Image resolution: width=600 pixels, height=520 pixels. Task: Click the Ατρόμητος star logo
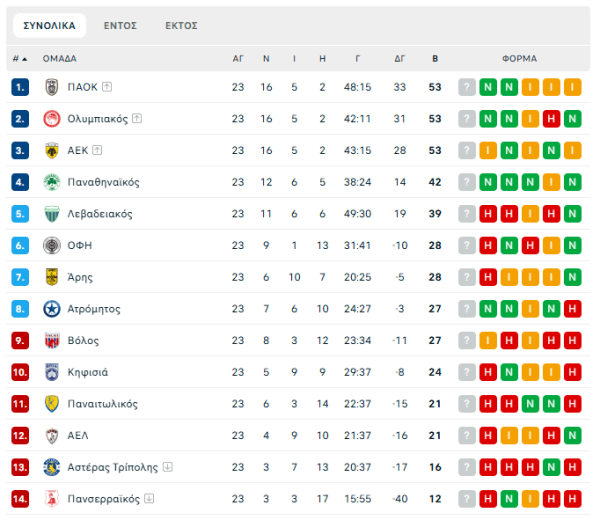click(x=52, y=309)
